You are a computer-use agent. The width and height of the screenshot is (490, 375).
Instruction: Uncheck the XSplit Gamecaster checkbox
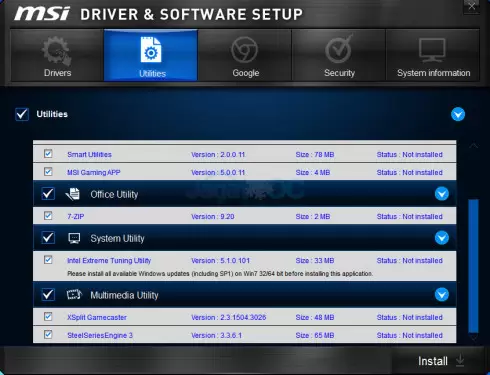coord(48,316)
